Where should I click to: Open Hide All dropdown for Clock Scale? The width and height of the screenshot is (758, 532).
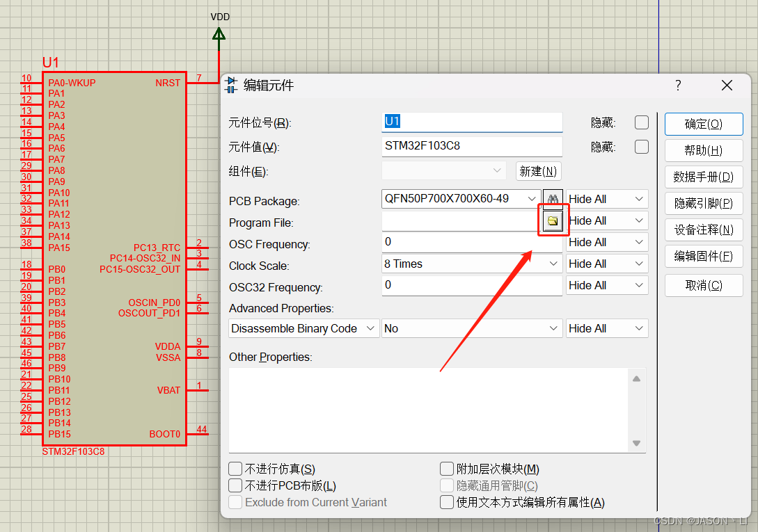[x=607, y=264]
